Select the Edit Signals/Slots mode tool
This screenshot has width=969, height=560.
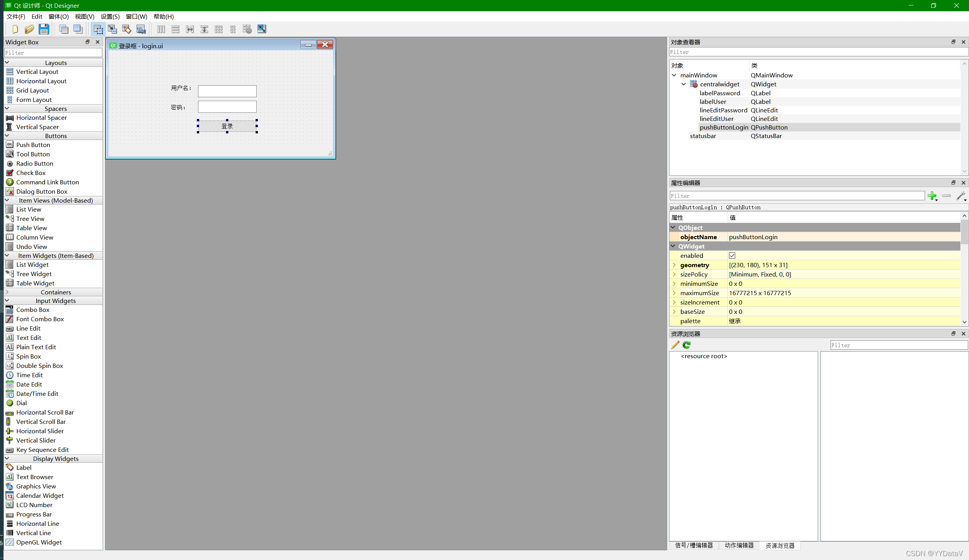tap(112, 29)
